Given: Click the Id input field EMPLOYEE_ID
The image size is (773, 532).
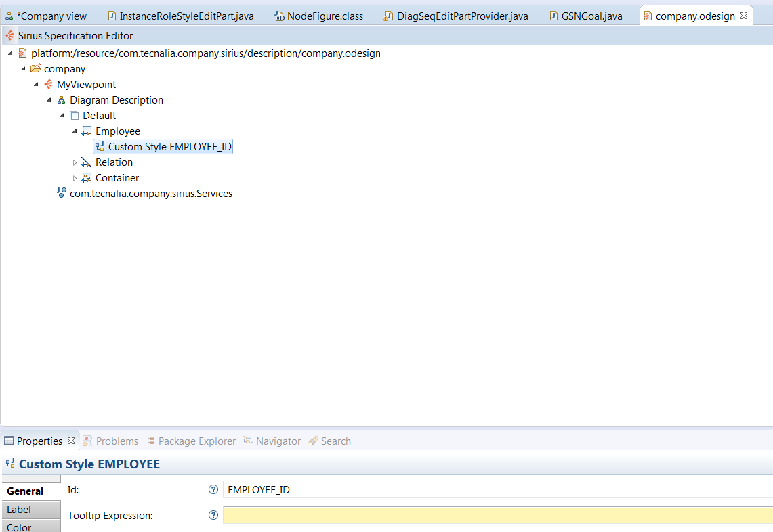Looking at the screenshot, I should pyautogui.click(x=498, y=489).
